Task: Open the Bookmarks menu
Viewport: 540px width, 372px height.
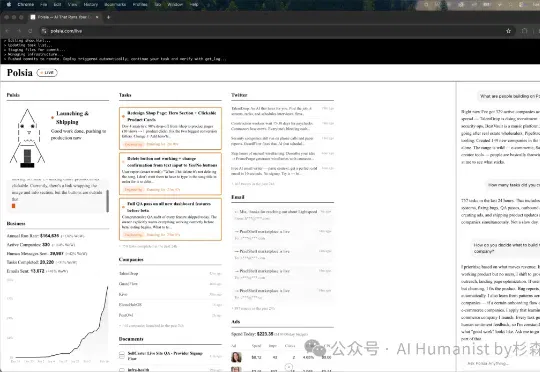Action: [115, 4]
